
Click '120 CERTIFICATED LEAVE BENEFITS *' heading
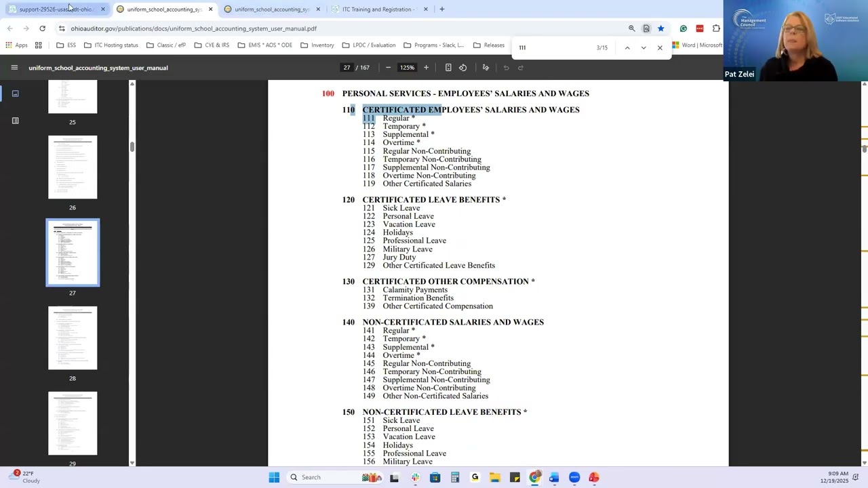click(x=424, y=200)
